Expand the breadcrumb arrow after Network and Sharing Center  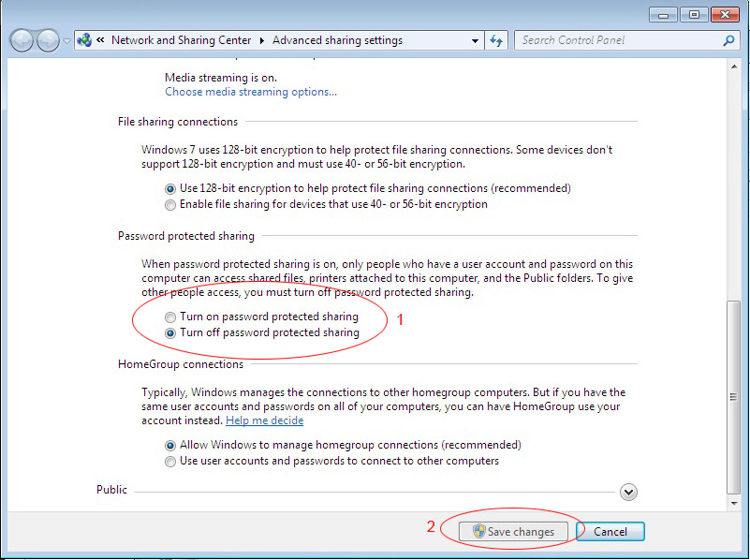pyautogui.click(x=261, y=40)
